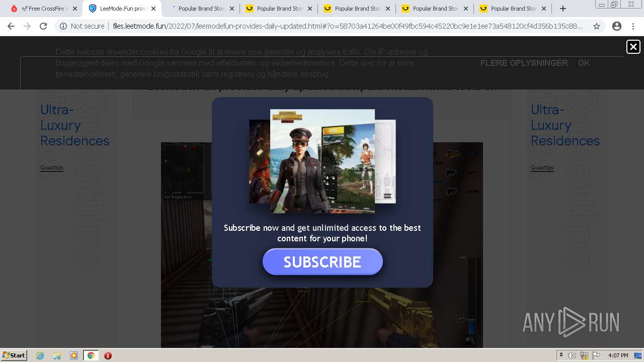Open the Windows Start menu

tap(14, 355)
